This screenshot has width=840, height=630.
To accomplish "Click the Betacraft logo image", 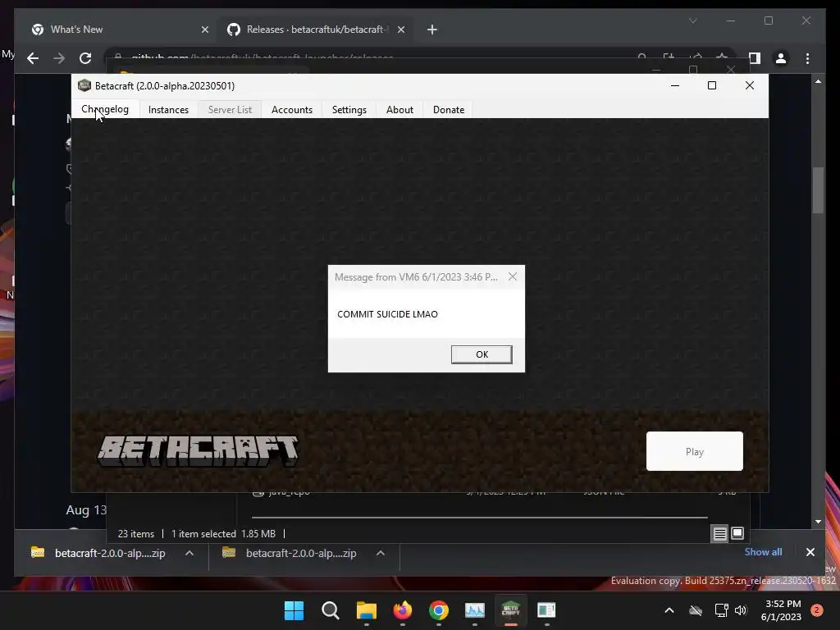I will point(198,451).
